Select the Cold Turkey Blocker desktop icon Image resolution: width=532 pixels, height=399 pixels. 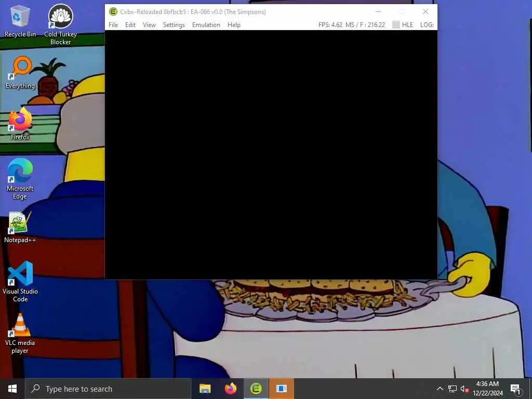[60, 24]
